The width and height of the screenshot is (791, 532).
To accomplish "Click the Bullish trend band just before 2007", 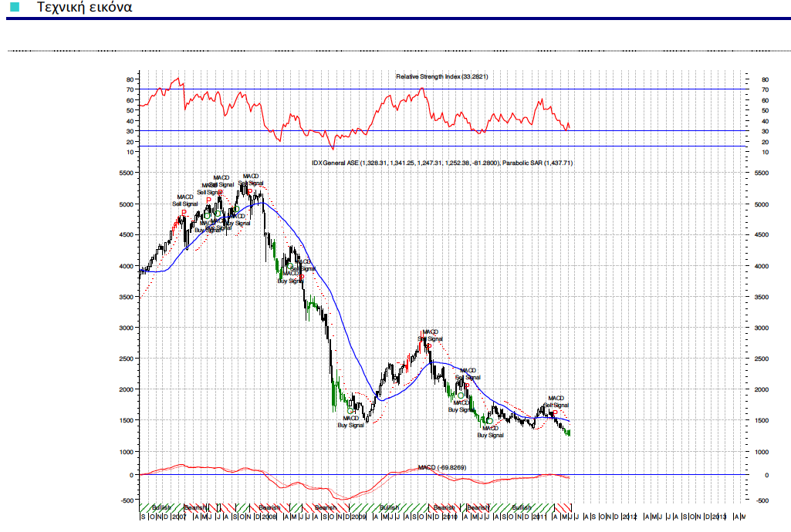I will click(x=161, y=507).
